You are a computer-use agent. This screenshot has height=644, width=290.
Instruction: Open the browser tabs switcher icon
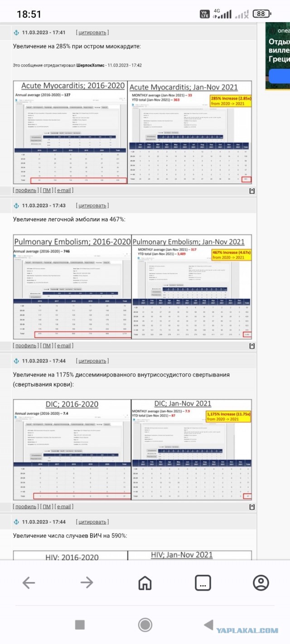coord(203,583)
